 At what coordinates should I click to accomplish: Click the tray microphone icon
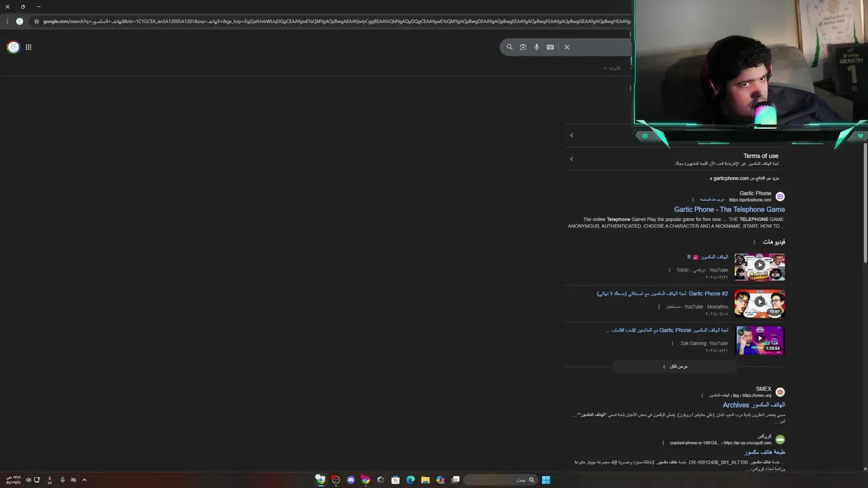(62, 480)
